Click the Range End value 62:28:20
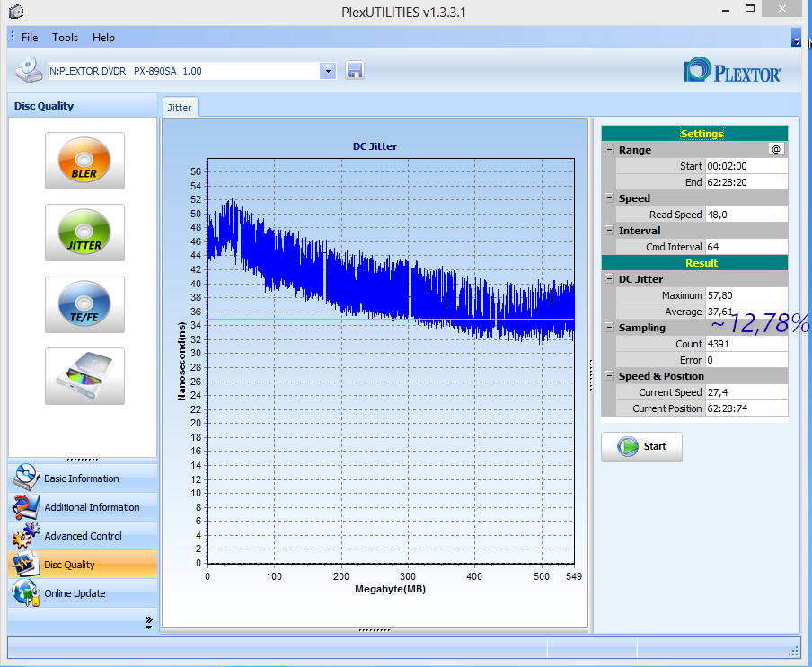812x667 pixels. point(746,182)
